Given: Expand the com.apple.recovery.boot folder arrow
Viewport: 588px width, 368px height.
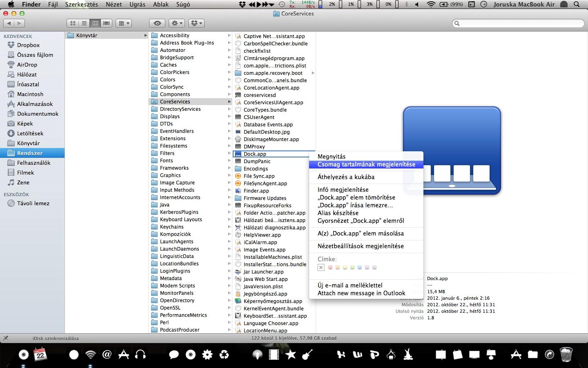Looking at the screenshot, I should click(313, 73).
